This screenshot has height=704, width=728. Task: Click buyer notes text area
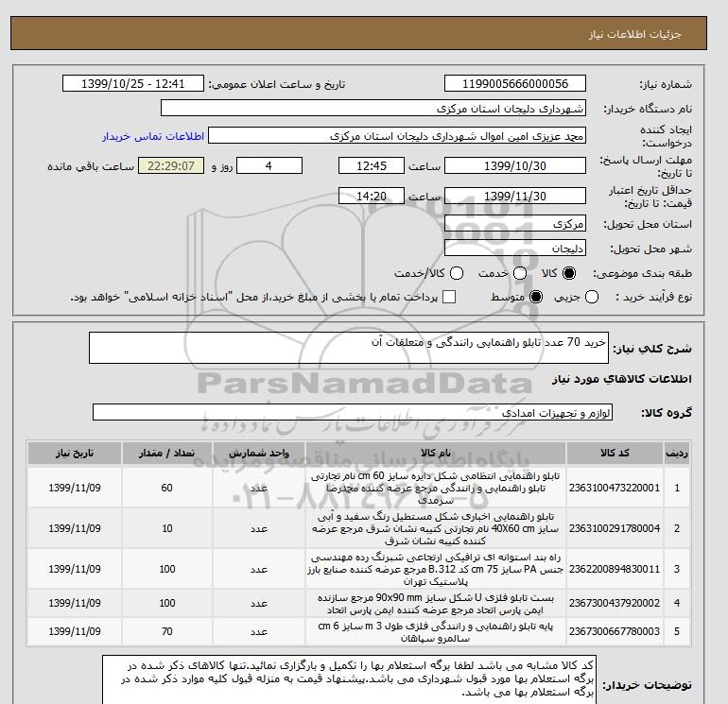coord(349,680)
